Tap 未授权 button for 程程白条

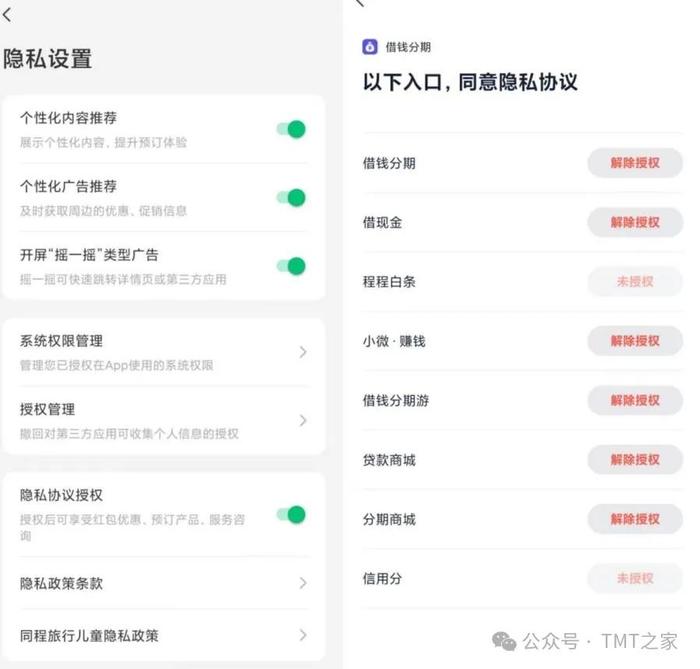click(635, 282)
